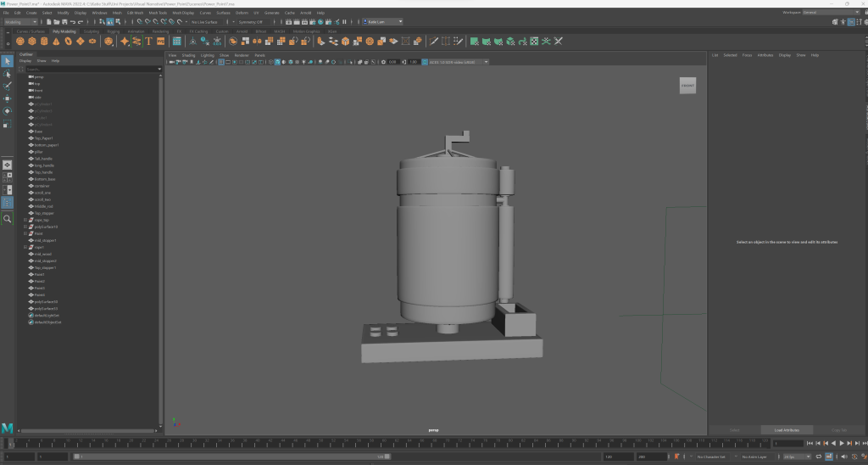
Task: Click the timeline range slider bar
Action: pos(229,457)
